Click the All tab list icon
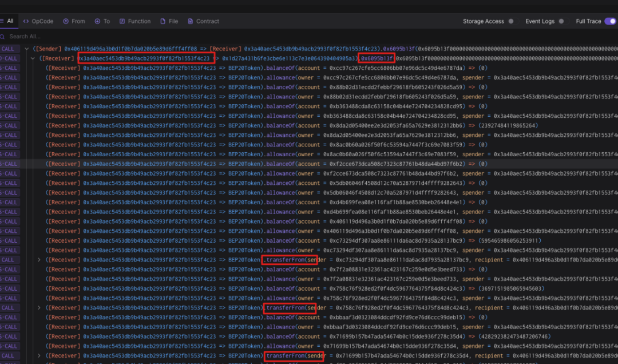618x364 pixels. [2, 21]
